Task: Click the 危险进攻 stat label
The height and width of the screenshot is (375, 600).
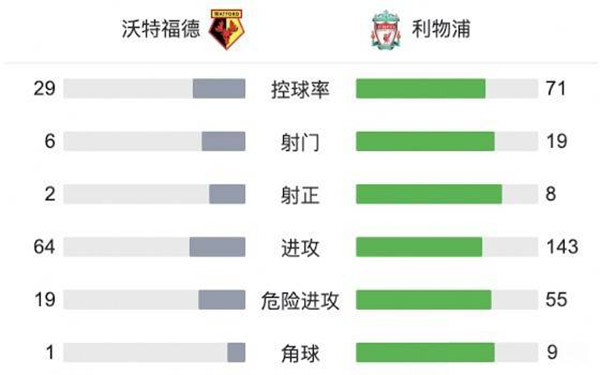Action: [300, 301]
